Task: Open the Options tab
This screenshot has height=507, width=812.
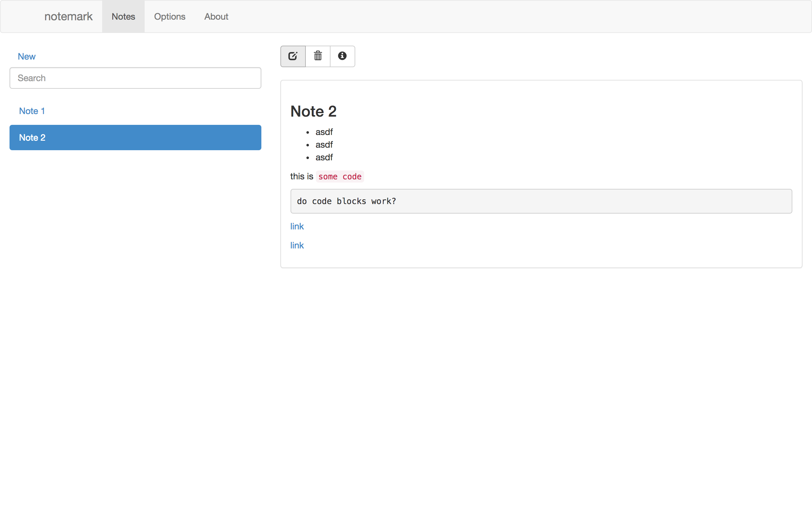Action: [169, 16]
